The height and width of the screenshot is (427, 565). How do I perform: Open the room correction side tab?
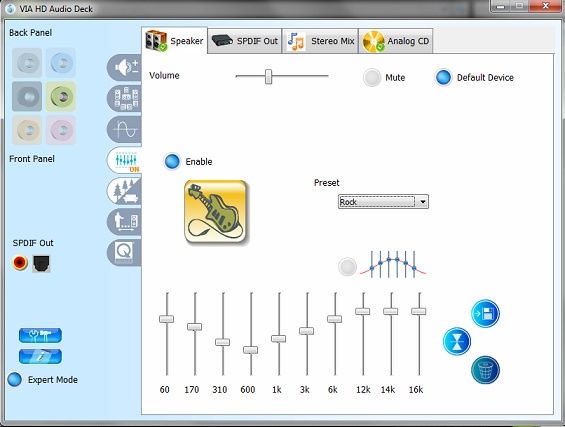[124, 222]
